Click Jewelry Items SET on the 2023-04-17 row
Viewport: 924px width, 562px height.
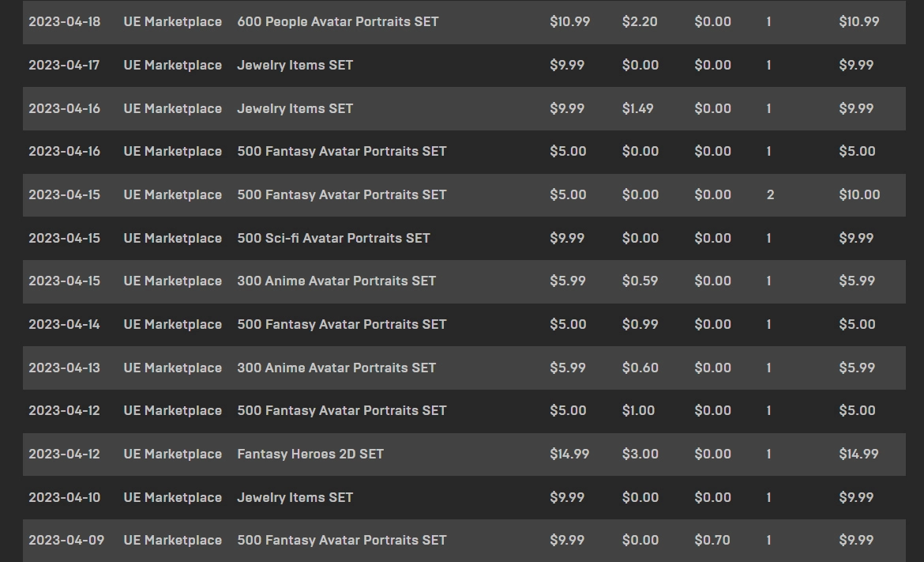[x=295, y=65]
